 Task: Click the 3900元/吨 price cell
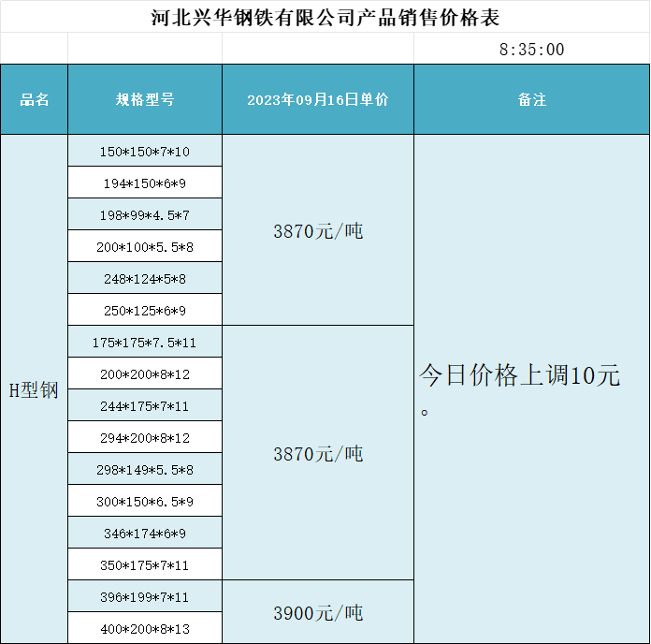[318, 612]
